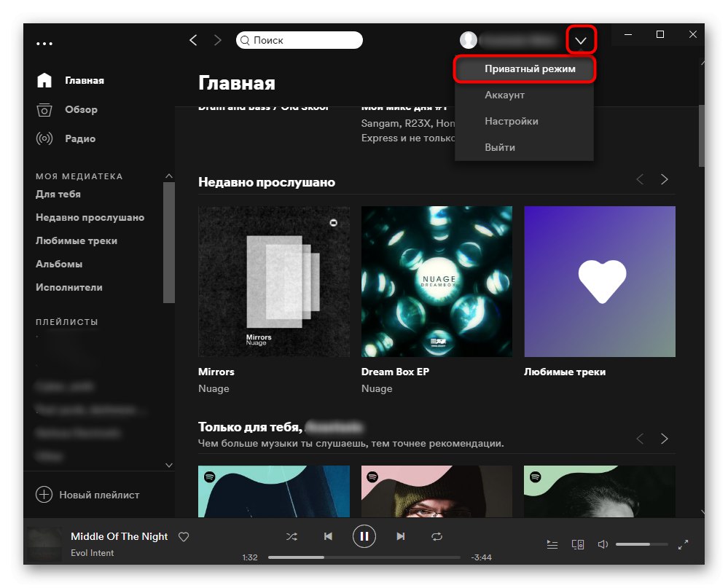Enable Приватный режим from the menu
Image resolution: width=728 pixels, height=588 pixels.
pos(524,69)
